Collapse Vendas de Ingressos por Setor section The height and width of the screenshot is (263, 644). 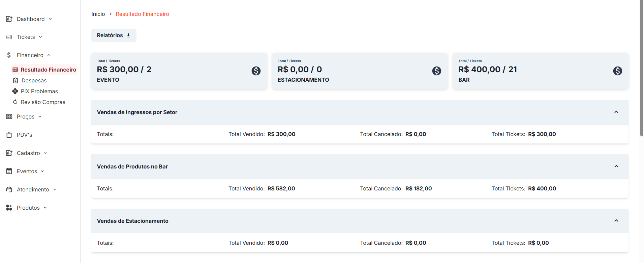(616, 112)
